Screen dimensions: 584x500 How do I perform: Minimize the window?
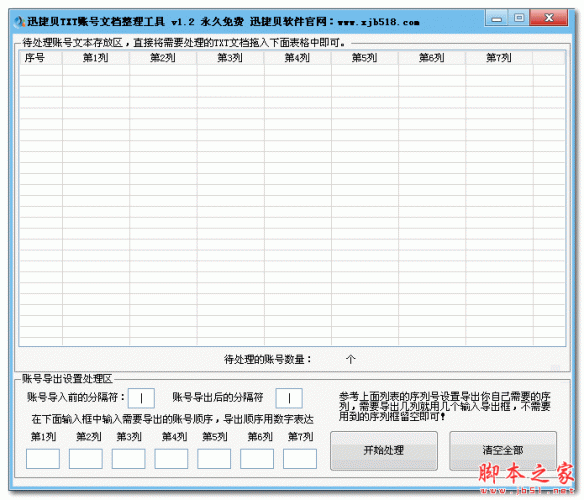tap(496, 18)
